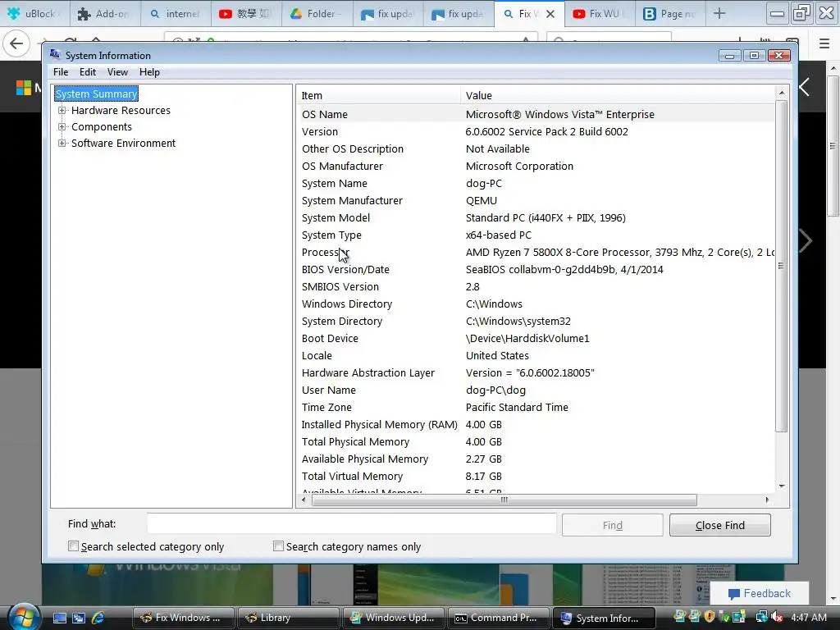
Task: Click the horizontal scrollbar right arrow
Action: click(x=767, y=500)
